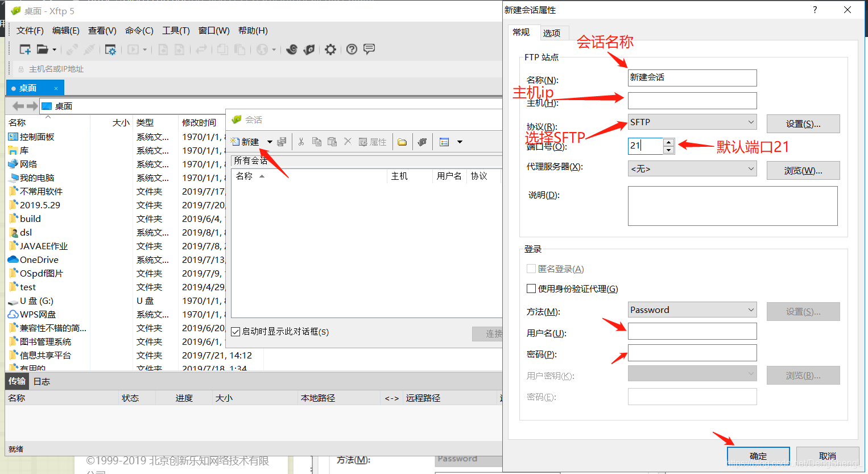Viewport: 868px width, 474px height.
Task: Open session properties gear-window icon in Xftp toolbar
Action: pyautogui.click(x=110, y=50)
